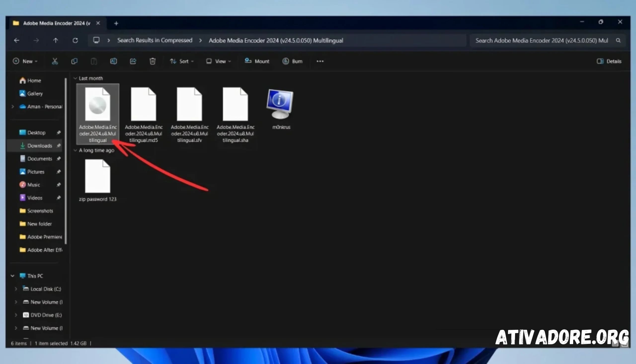This screenshot has width=636, height=364.
Task: Toggle the Details pane
Action: (609, 61)
